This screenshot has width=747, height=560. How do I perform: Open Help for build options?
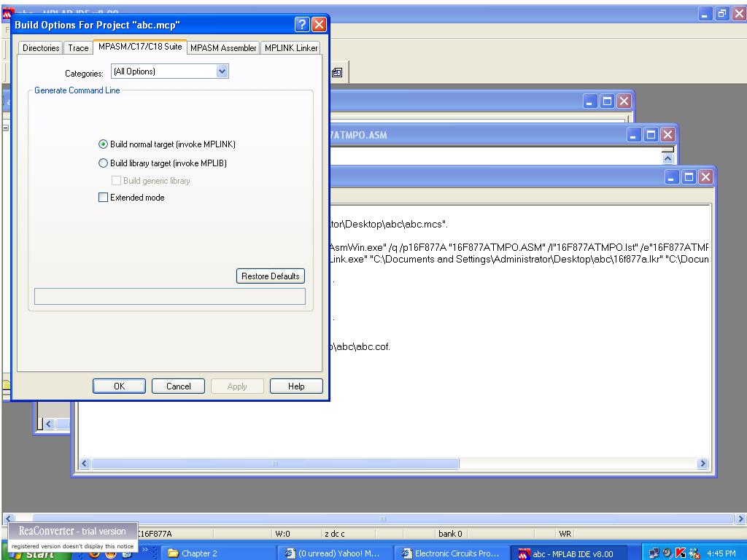[296, 386]
